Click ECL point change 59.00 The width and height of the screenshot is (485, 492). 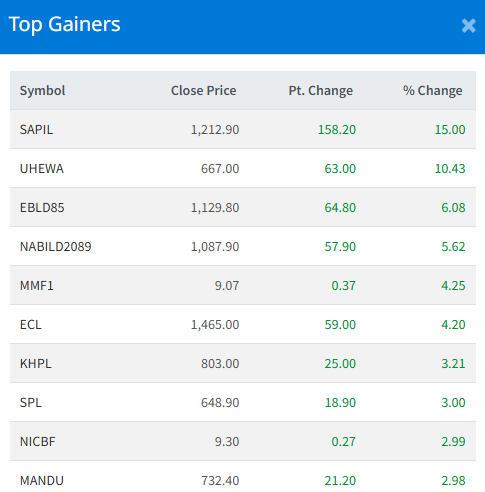coord(340,324)
